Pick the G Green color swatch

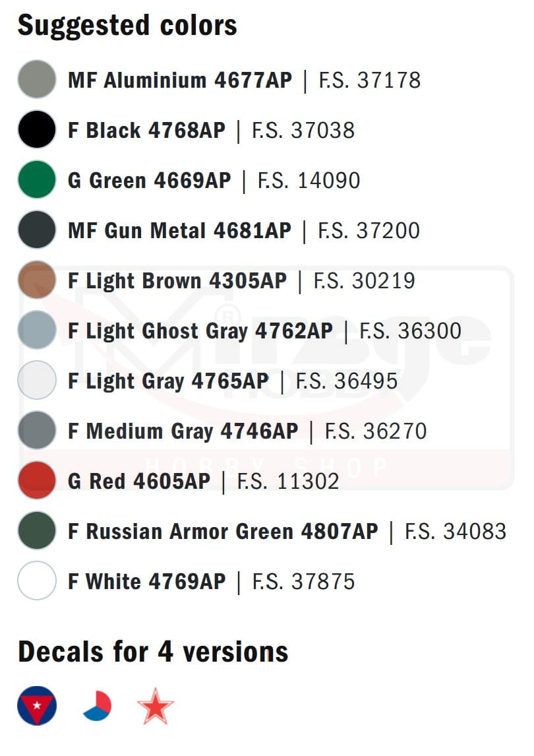click(37, 180)
